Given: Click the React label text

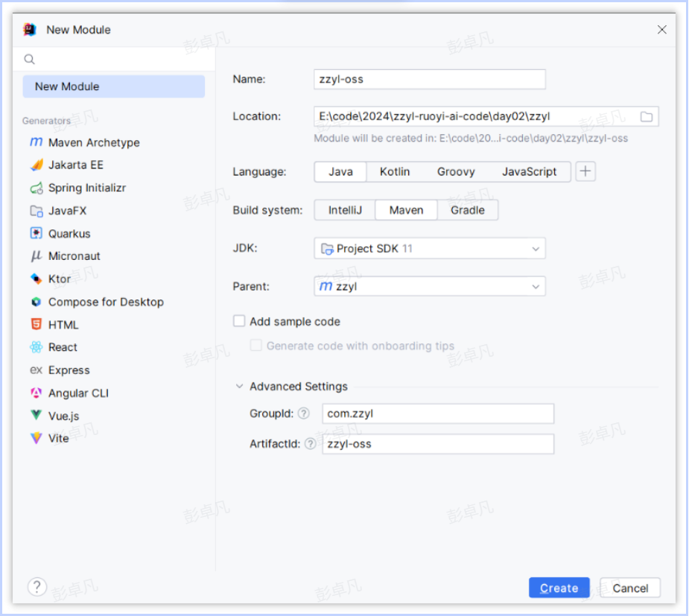Looking at the screenshot, I should tap(63, 347).
